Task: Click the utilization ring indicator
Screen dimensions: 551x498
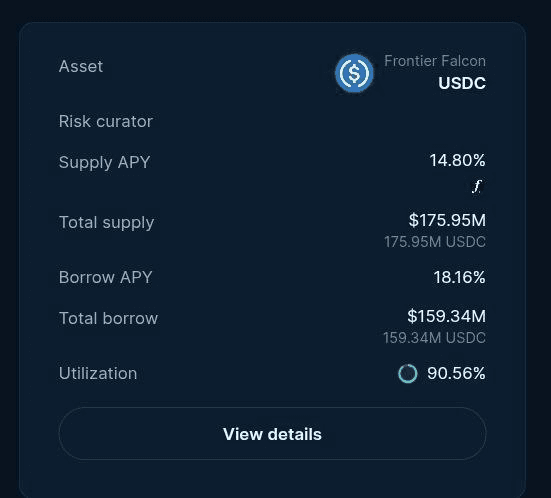Action: tap(408, 374)
